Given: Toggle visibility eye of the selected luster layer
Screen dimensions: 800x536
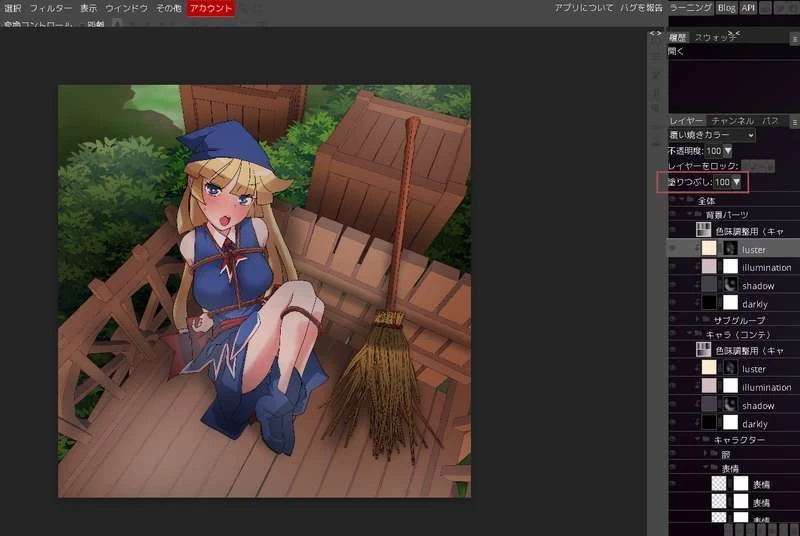Looking at the screenshot, I should [x=673, y=248].
